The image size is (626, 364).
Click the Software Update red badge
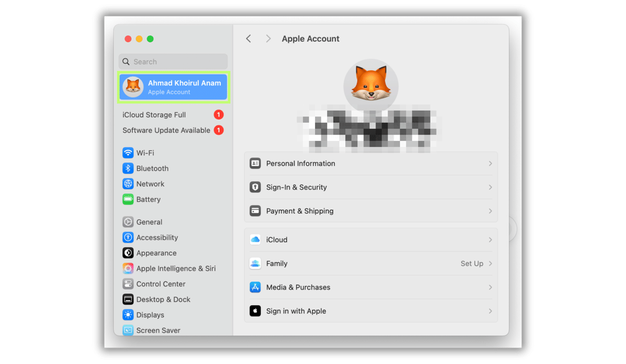click(x=219, y=130)
